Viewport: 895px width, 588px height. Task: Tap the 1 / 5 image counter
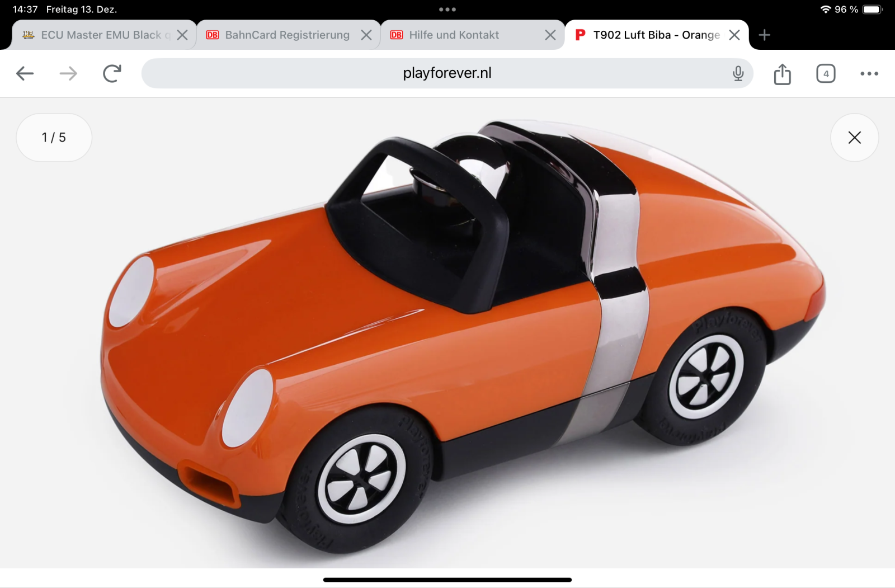(54, 138)
